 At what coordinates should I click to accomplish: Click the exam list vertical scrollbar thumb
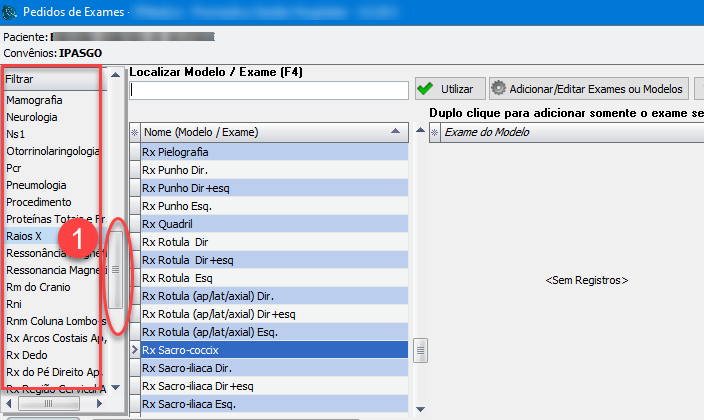(x=421, y=350)
